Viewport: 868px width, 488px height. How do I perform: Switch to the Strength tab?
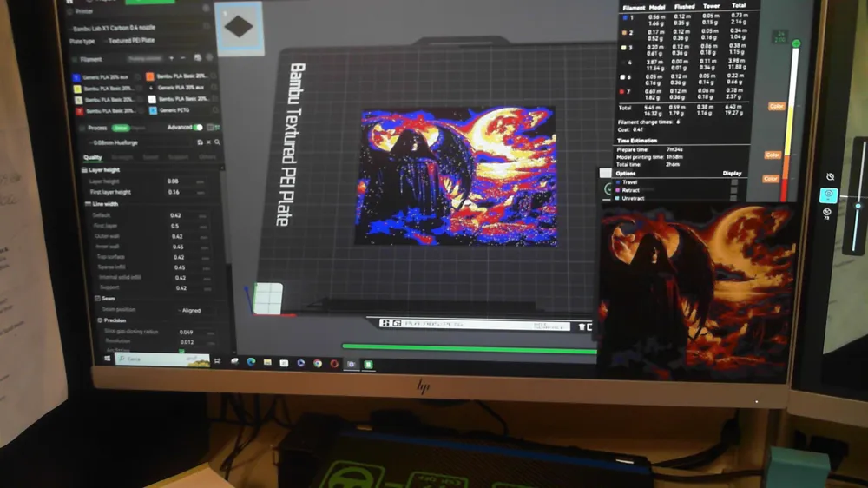[122, 157]
